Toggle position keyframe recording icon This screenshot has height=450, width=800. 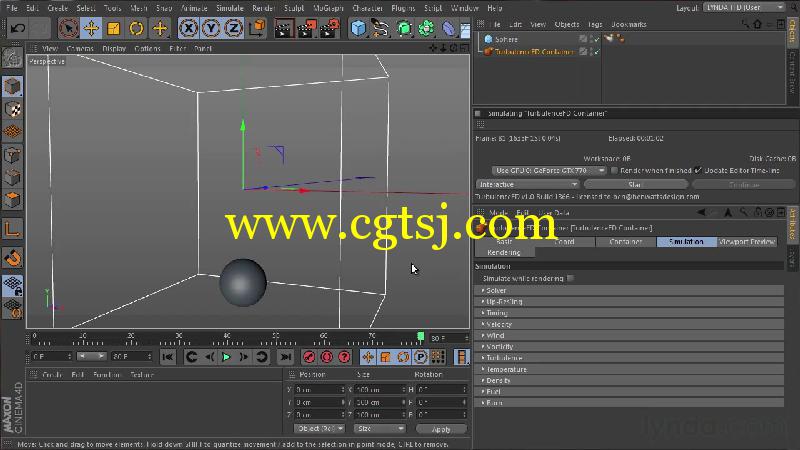coord(368,357)
